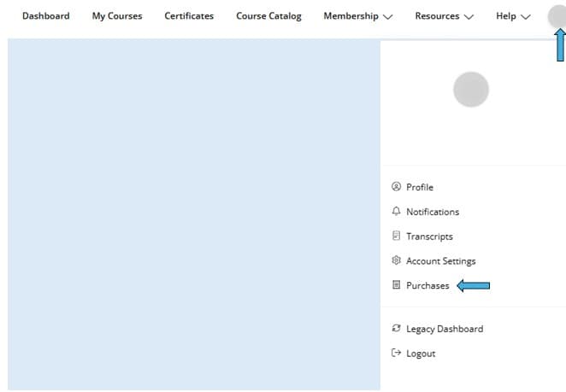Go to the Dashboard nav item
The height and width of the screenshot is (392, 566).
pos(46,16)
